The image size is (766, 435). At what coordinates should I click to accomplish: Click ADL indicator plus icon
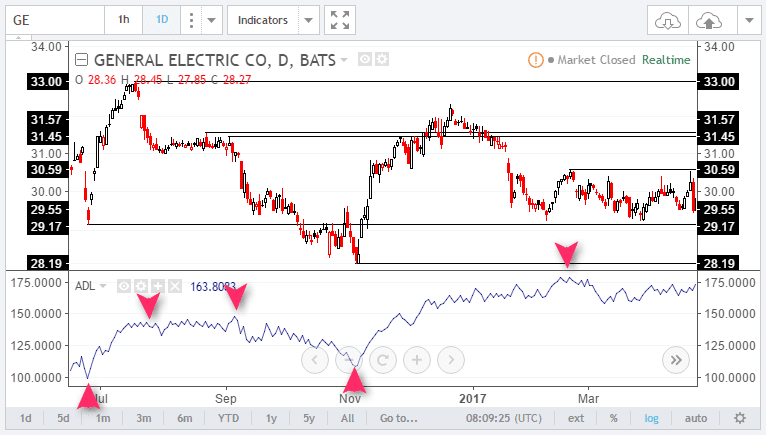point(158,286)
